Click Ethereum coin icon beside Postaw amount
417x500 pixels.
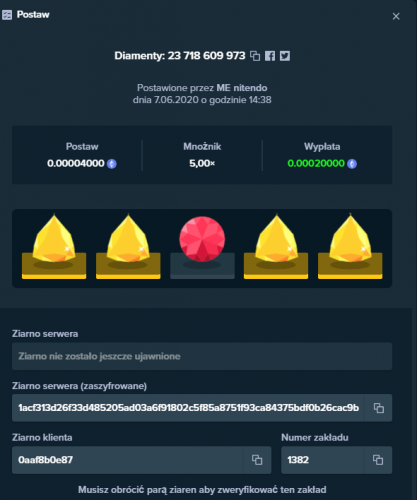coord(112,164)
